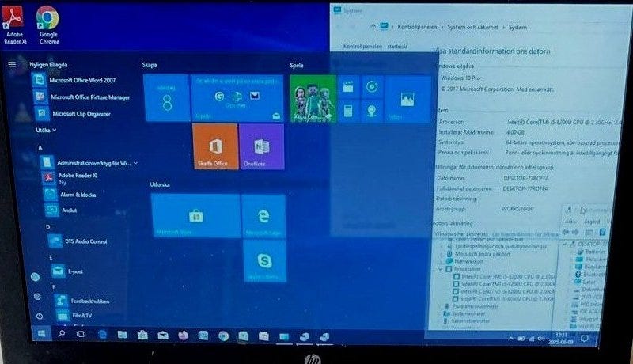Show hidden tray icons chevron

[x=510, y=339]
